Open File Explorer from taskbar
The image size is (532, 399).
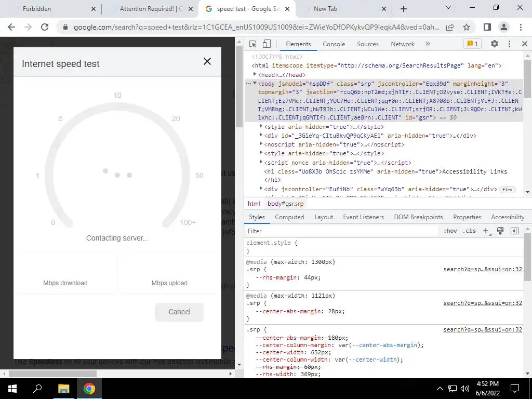pos(63,389)
